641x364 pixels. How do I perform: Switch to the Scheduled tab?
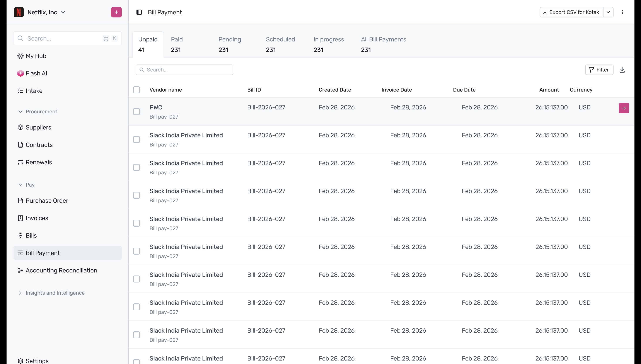click(280, 44)
